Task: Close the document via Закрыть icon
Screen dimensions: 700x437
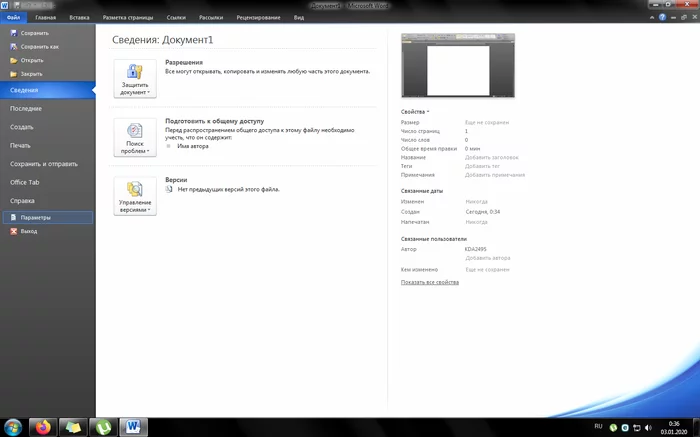Action: click(13, 74)
